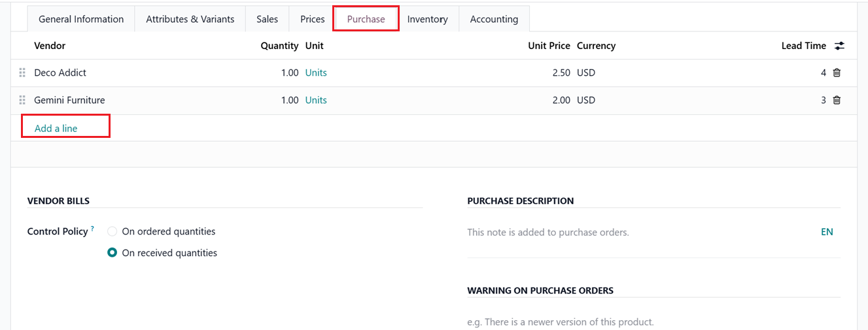This screenshot has height=330, width=868.
Task: Delete the Deco Addict vendor line
Action: (837, 73)
